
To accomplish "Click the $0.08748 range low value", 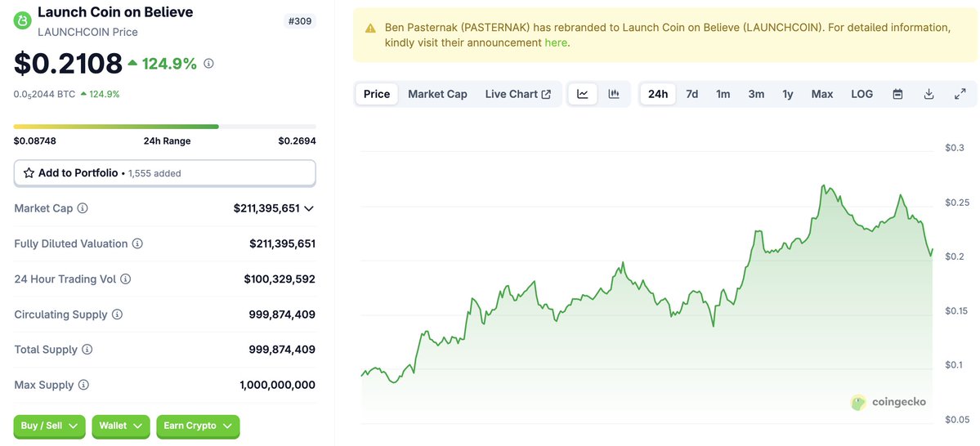I will [35, 141].
